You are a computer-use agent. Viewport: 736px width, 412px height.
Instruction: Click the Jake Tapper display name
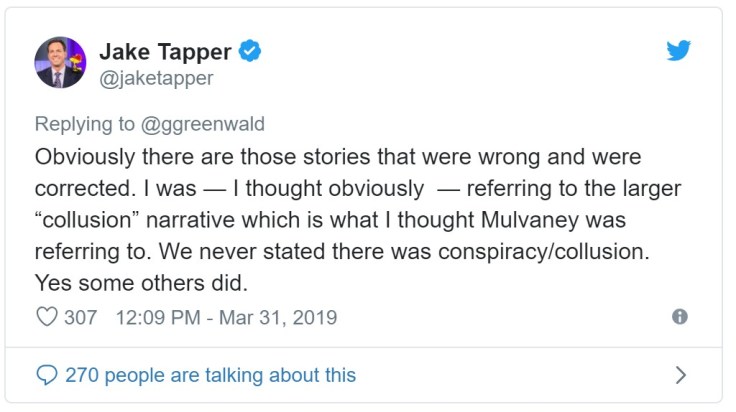click(166, 52)
